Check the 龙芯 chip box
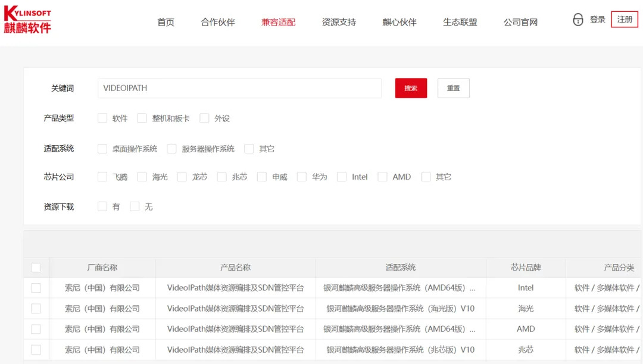This screenshot has height=364, width=643. point(182,177)
